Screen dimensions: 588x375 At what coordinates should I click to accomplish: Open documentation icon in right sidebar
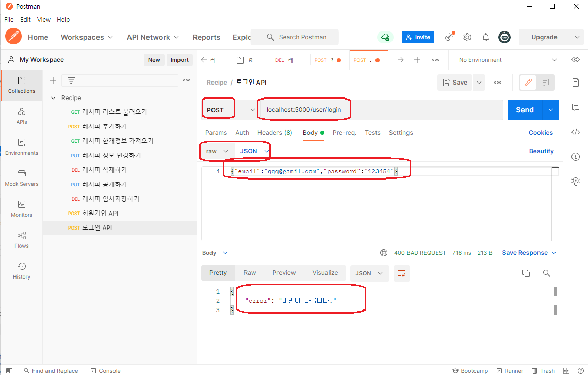tap(576, 83)
